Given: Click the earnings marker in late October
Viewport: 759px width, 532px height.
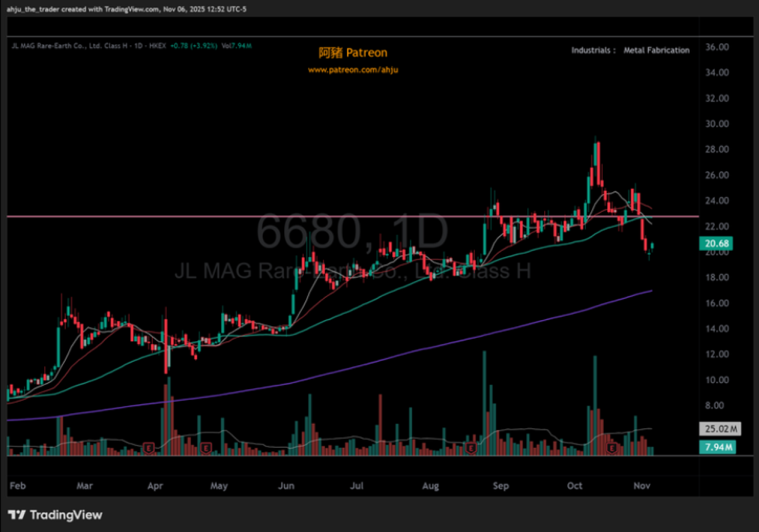Looking at the screenshot, I should pyautogui.click(x=612, y=448).
